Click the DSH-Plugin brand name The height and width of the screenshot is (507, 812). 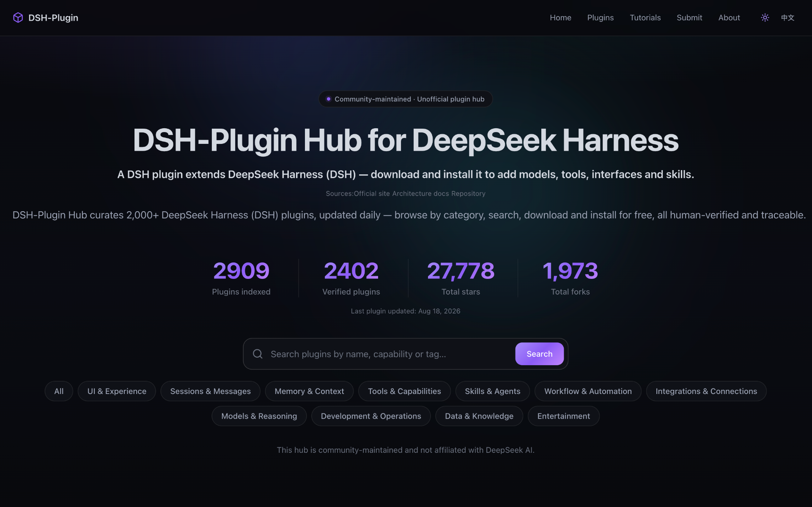click(x=53, y=17)
